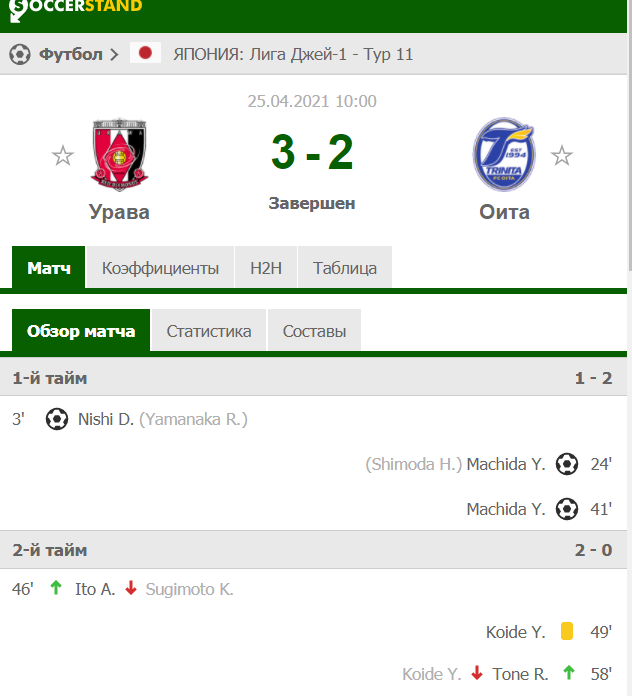Viewport: 632px width, 696px height.
Task: Click red substitution arrow beside Sugimoto K.
Action: coord(130,589)
